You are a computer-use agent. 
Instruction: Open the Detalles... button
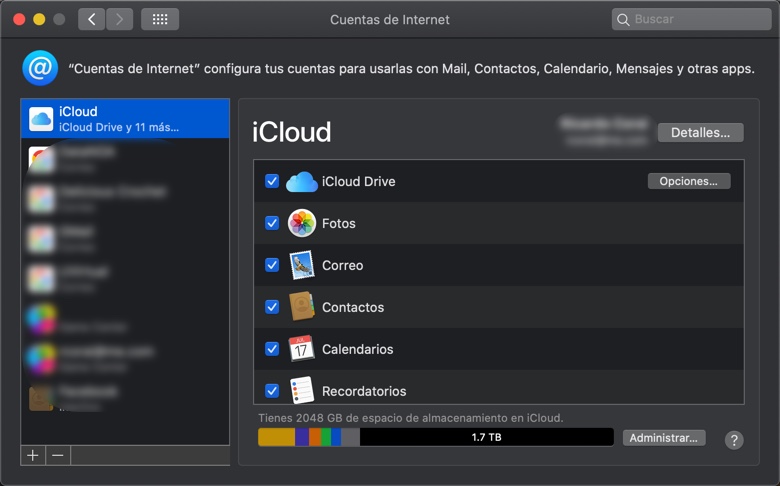point(700,132)
